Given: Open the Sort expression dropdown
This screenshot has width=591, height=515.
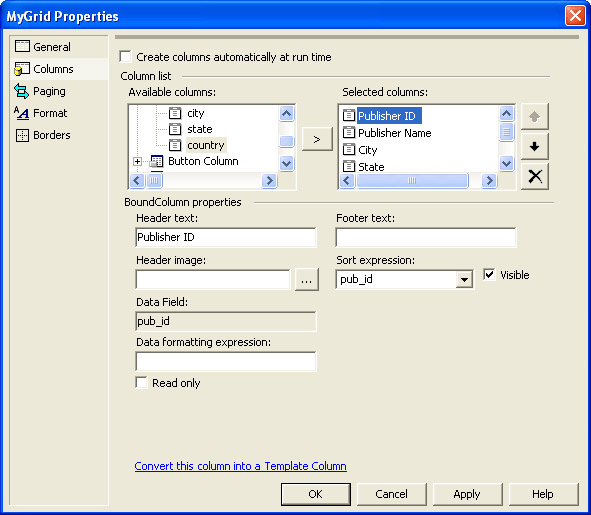Looking at the screenshot, I should 464,279.
